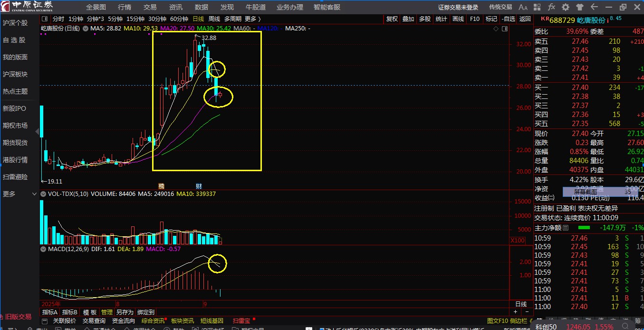Switch to the 5分钟 period
This screenshot has width=644, height=330.
pos(115,19)
